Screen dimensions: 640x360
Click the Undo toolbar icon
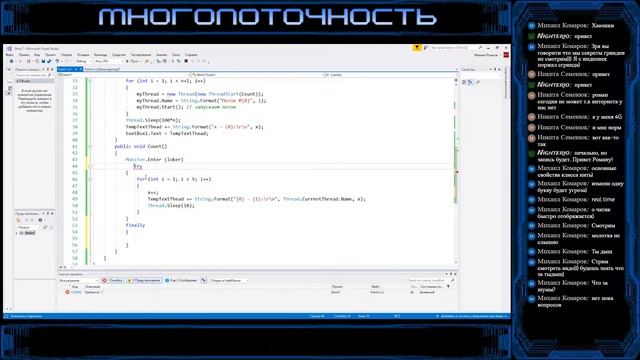click(x=57, y=61)
